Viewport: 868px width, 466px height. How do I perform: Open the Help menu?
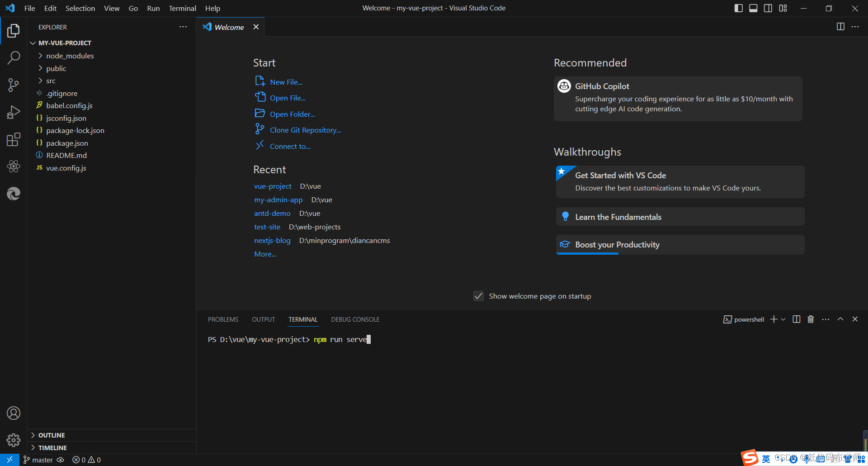click(212, 8)
